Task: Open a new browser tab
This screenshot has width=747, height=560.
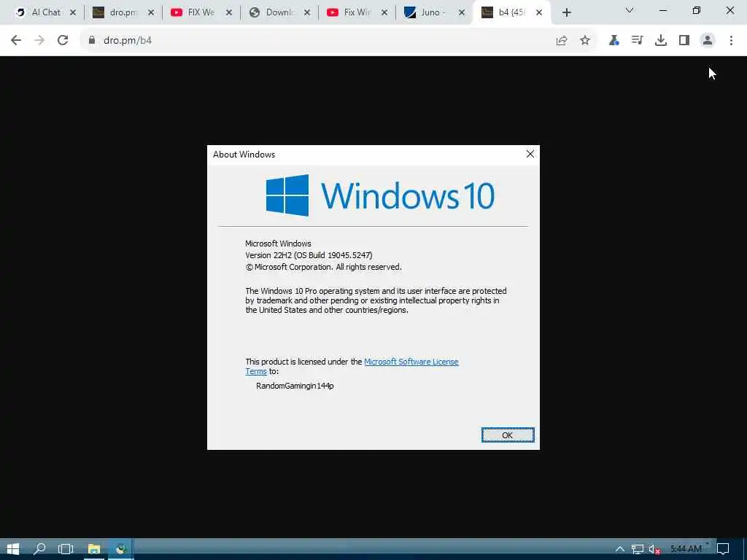Action: click(566, 13)
